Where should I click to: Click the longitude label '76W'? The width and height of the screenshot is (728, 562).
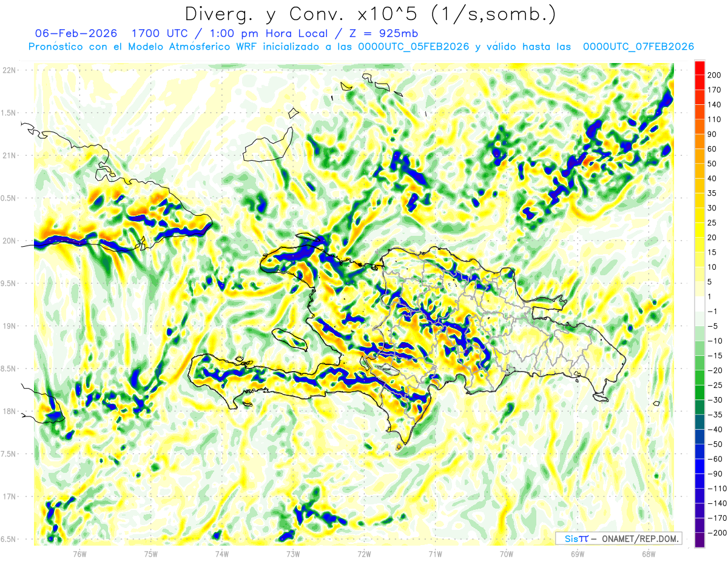[79, 554]
